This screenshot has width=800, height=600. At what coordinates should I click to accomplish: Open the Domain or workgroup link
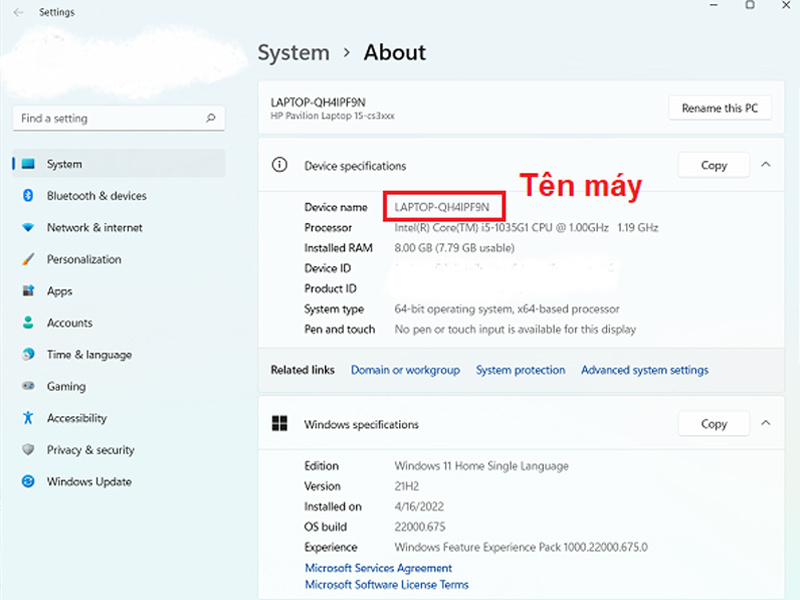(x=405, y=370)
